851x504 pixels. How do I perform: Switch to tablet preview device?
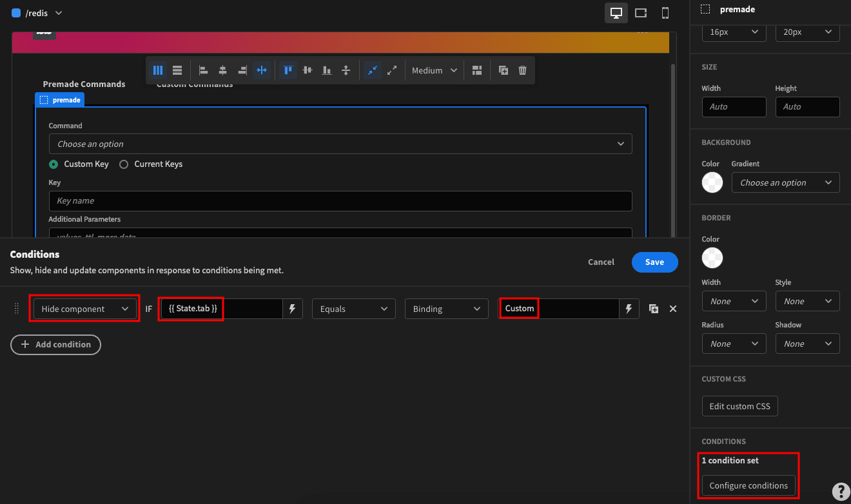coord(641,13)
